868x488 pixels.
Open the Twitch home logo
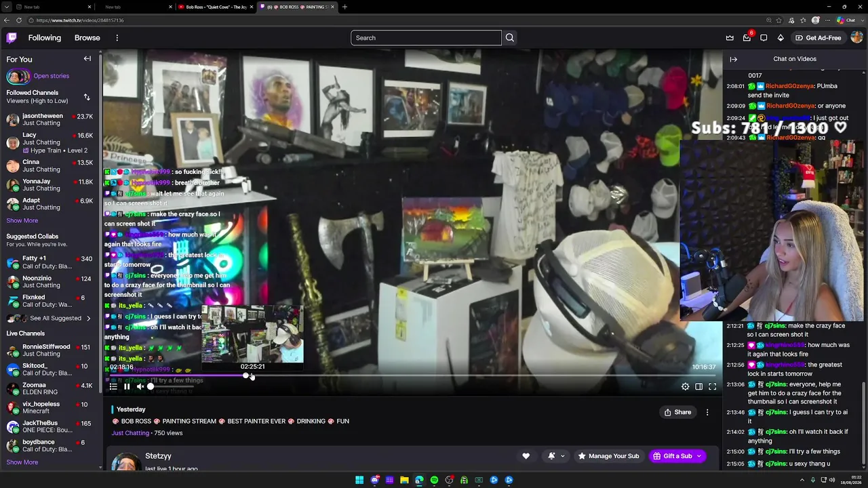[12, 38]
